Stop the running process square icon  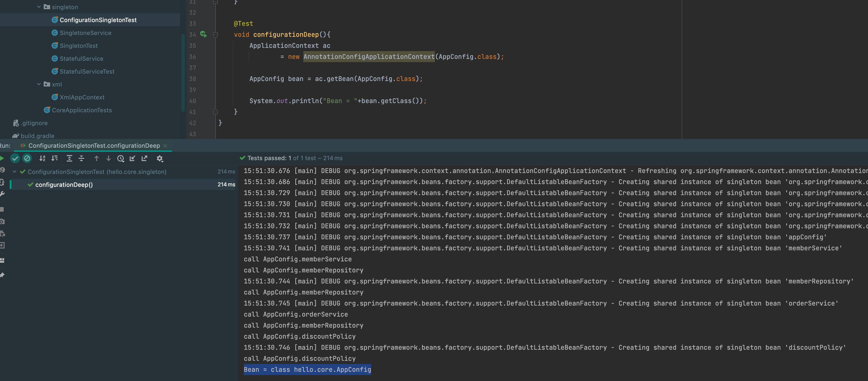click(x=2, y=209)
